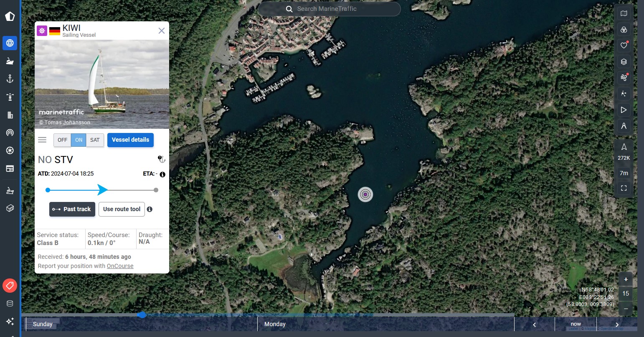Viewport: 644px width, 337px height.
Task: Switch vessel label toggle to OFF
Action: (x=62, y=140)
